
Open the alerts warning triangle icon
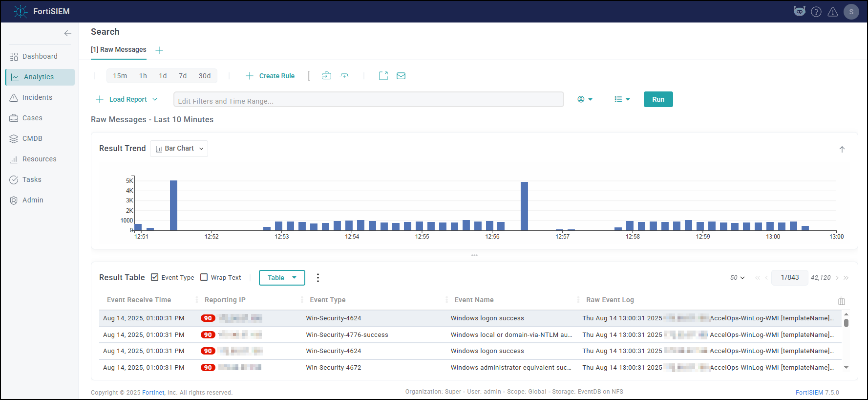832,12
